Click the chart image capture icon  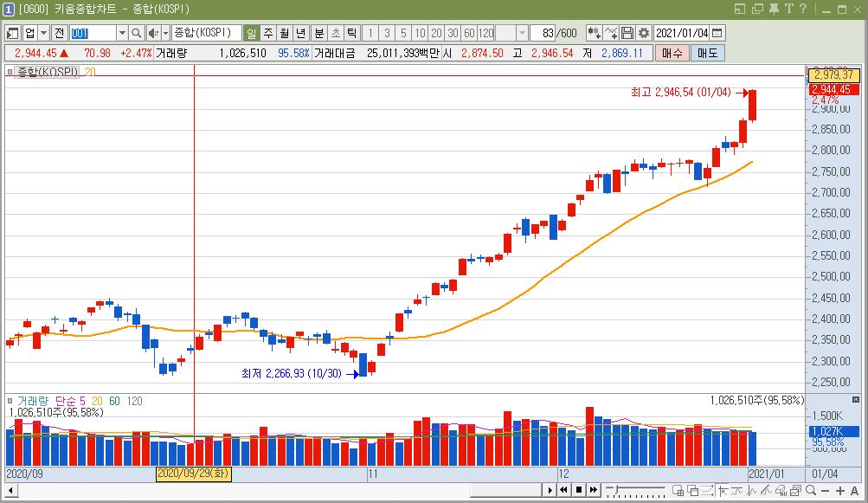pos(795,490)
